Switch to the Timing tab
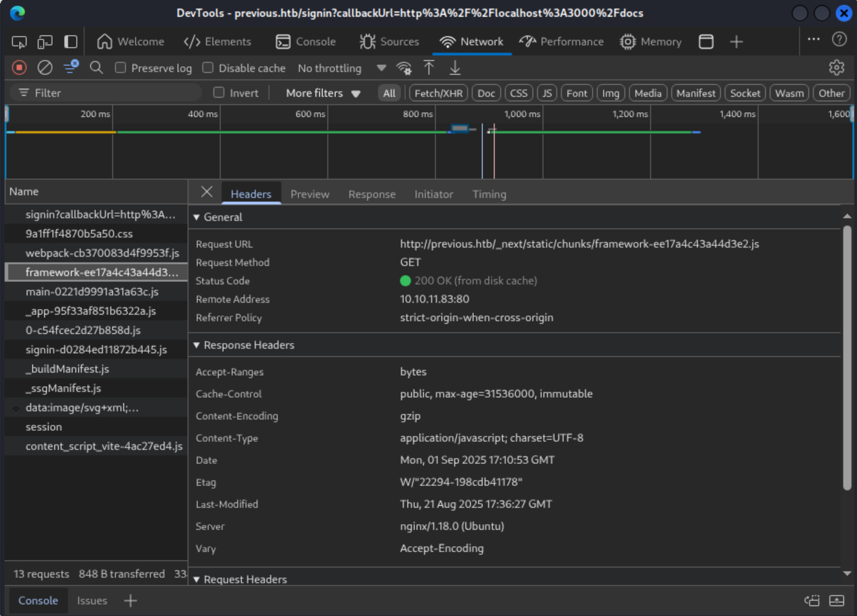The image size is (857, 616). click(489, 194)
